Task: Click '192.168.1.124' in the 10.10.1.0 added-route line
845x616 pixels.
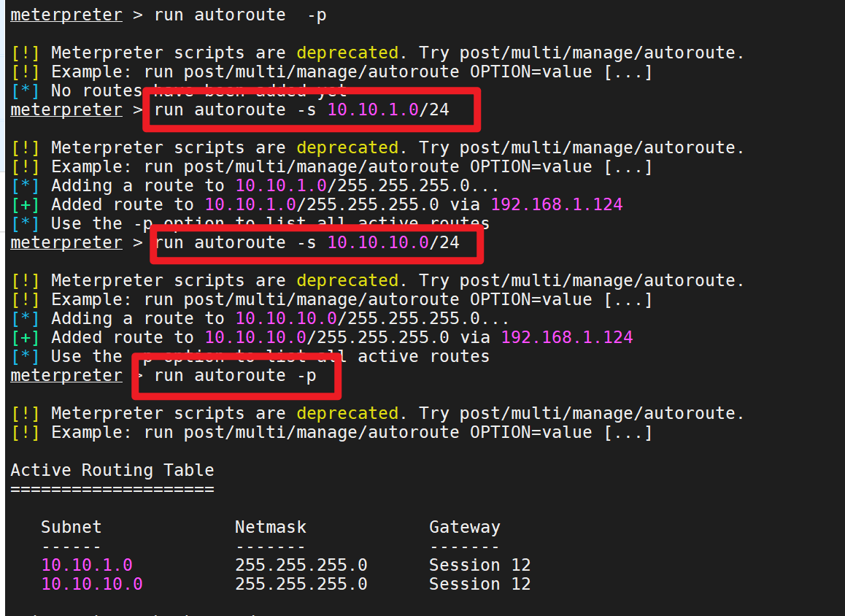Action: 557,205
